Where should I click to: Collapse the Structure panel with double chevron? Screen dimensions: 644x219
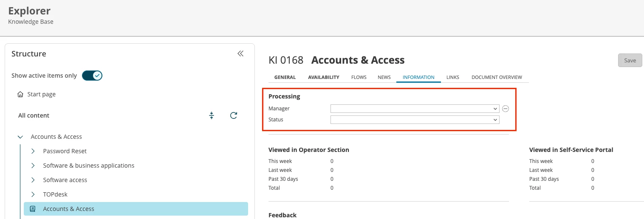[240, 53]
